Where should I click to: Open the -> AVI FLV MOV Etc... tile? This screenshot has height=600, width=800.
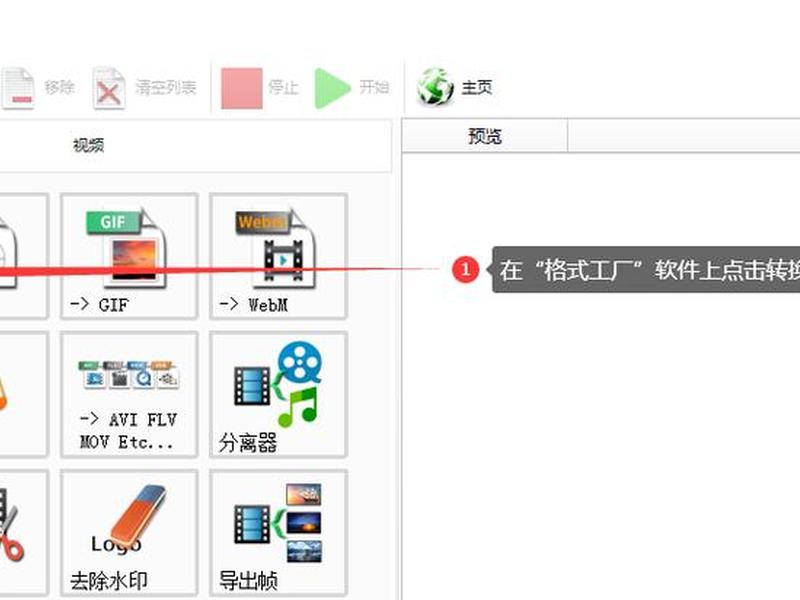pyautogui.click(x=129, y=394)
